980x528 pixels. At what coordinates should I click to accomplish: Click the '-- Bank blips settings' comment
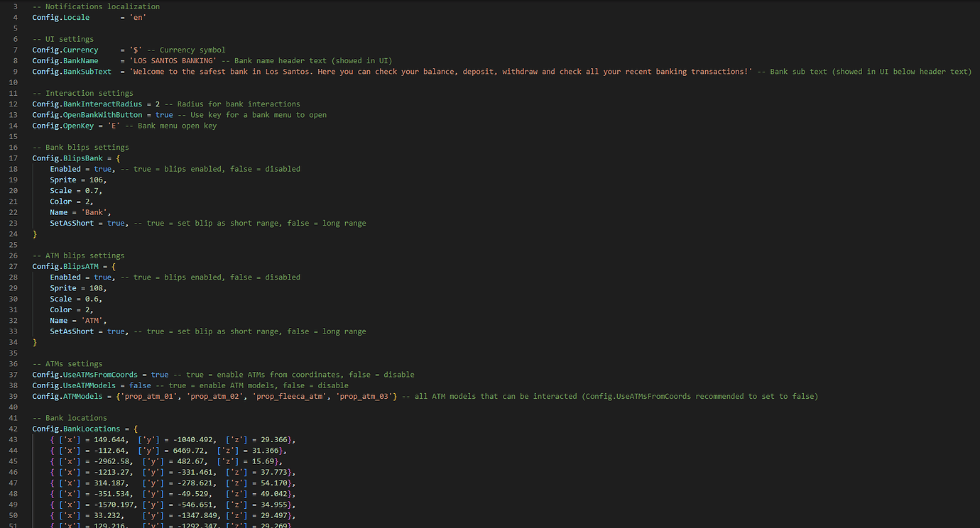tap(81, 147)
